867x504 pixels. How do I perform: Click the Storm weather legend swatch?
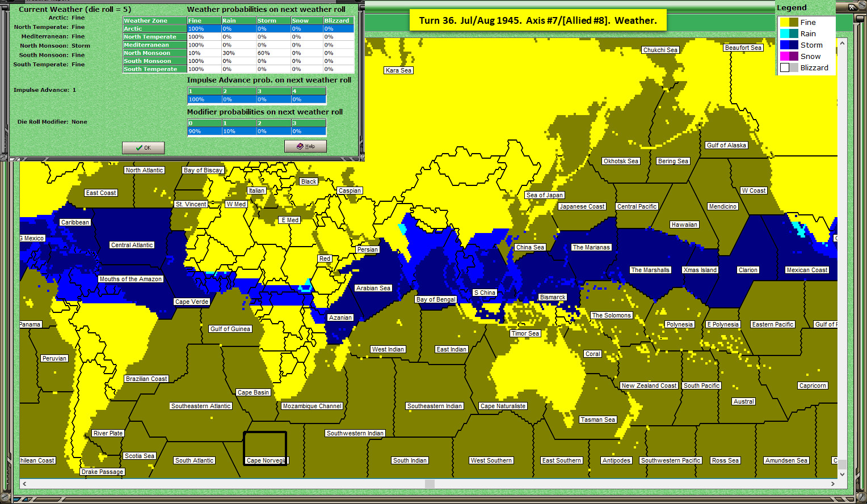[x=789, y=45]
